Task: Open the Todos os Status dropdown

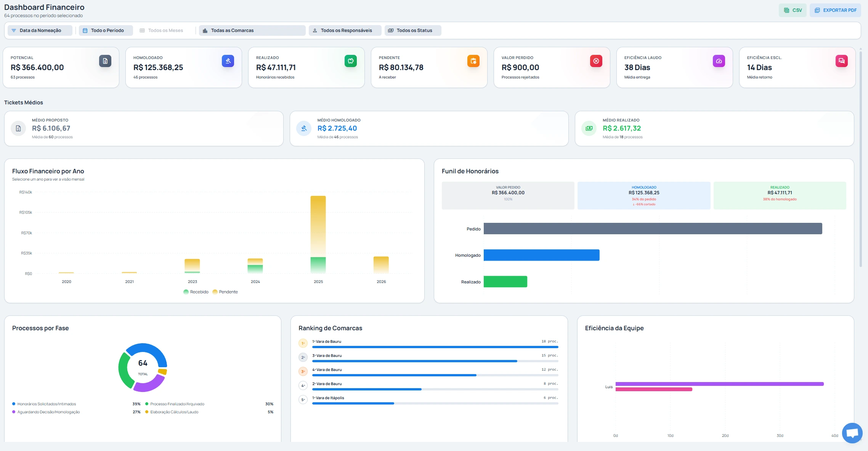Action: (x=413, y=30)
